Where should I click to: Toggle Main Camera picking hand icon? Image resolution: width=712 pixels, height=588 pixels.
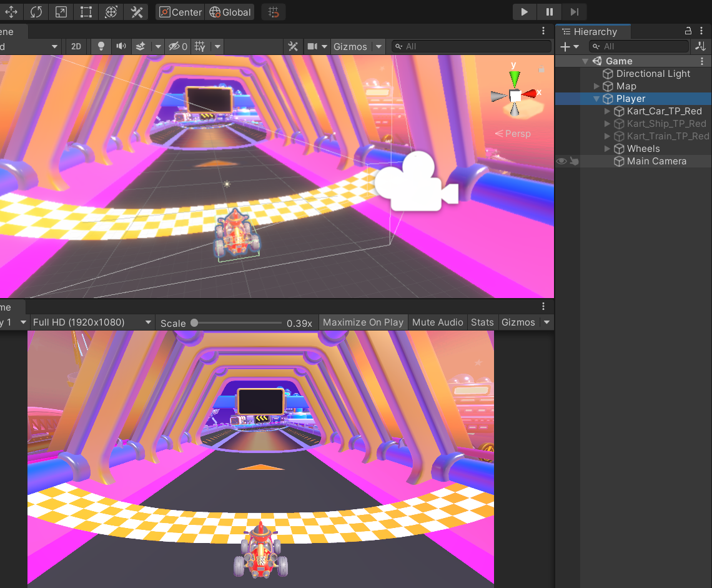point(574,161)
